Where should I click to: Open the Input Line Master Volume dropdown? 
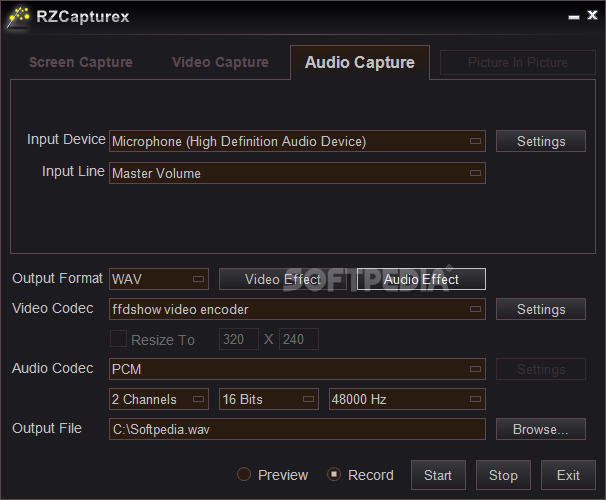(x=297, y=173)
